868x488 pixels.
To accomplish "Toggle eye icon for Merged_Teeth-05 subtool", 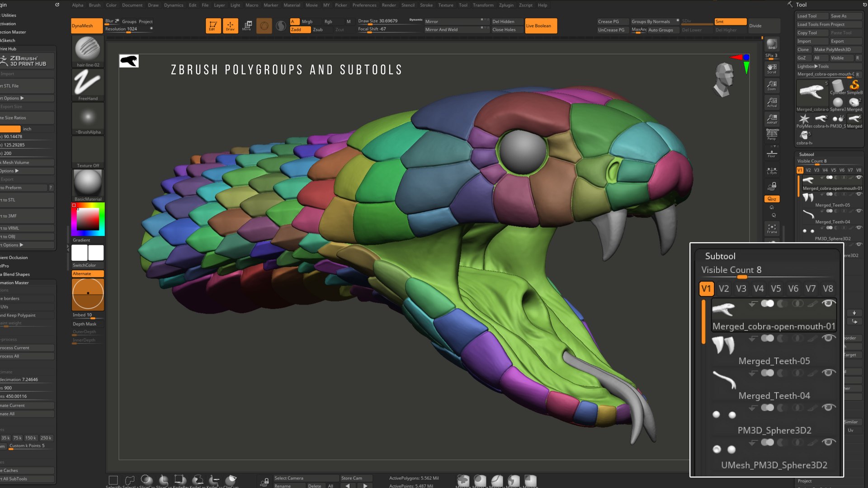I will pyautogui.click(x=859, y=194).
